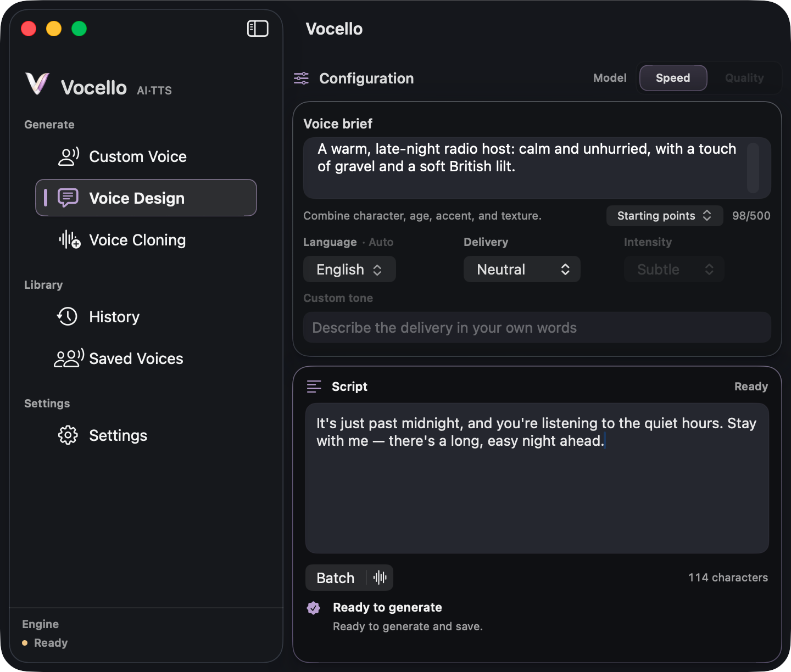791x672 pixels.
Task: Click the Voice Design chat bubble icon
Action: (68, 198)
